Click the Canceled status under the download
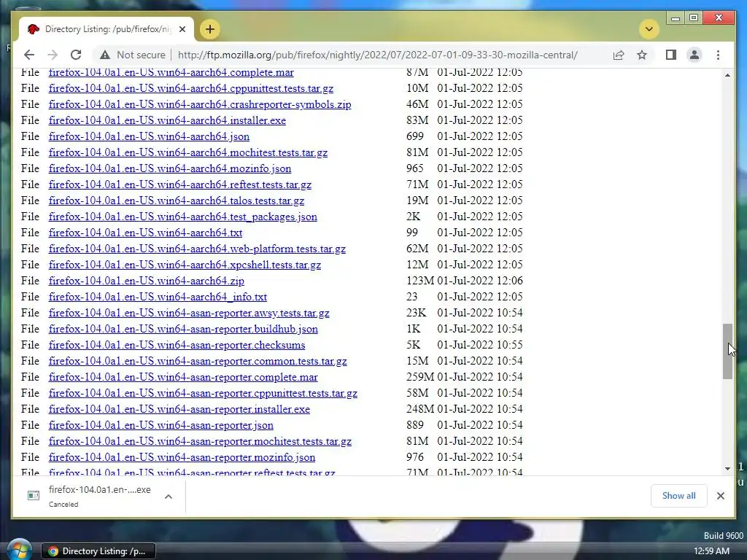The width and height of the screenshot is (747, 560). click(63, 505)
